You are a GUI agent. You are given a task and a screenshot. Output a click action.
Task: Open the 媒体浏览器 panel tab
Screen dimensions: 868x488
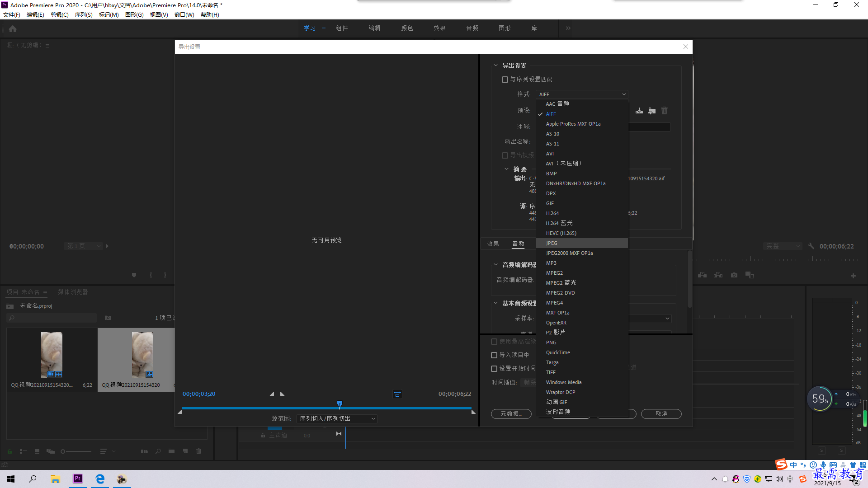click(x=73, y=292)
